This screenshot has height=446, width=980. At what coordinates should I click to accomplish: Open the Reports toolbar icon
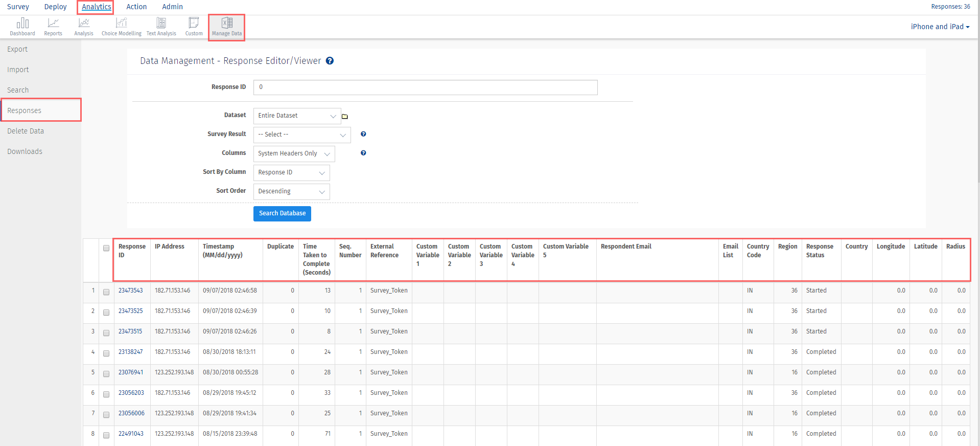53,27
